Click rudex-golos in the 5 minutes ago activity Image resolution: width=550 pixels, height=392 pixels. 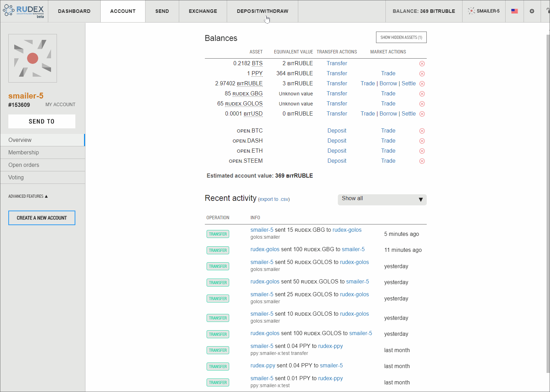coord(347,230)
